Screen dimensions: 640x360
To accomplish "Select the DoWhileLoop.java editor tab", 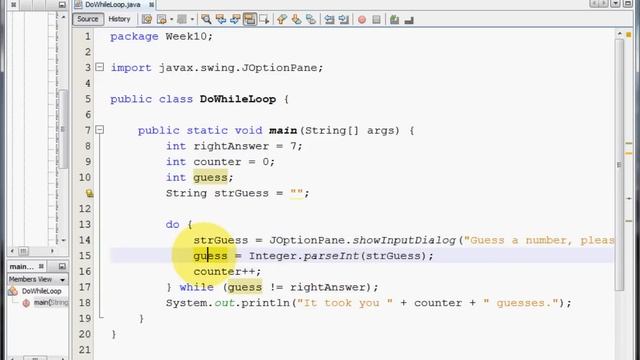I will point(113,4).
